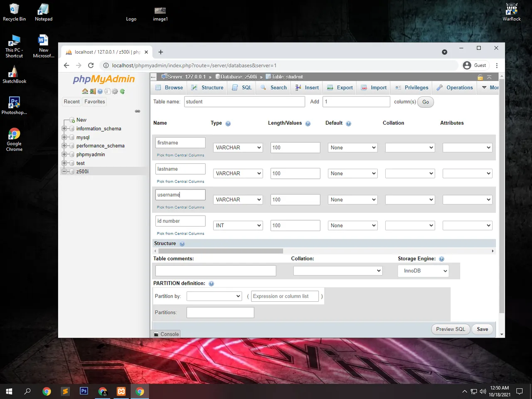Open the Windows Start menu
Viewport: 532px width, 399px height.
pyautogui.click(x=9, y=391)
